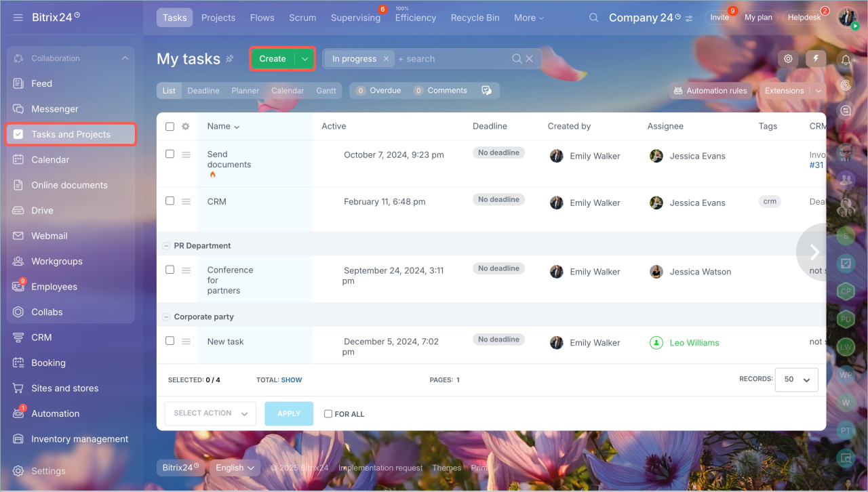Open Automation rules
868x492 pixels.
point(711,91)
